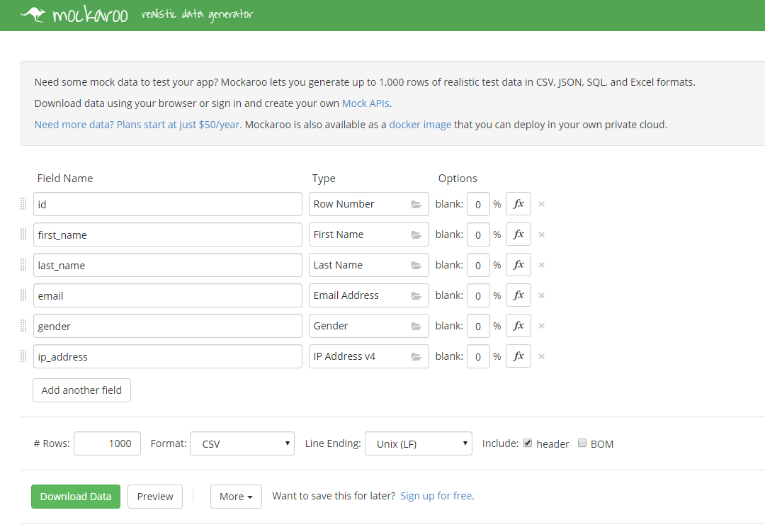The image size is (765, 532).
Task: Open type chooser folder icon for First Name
Action: click(416, 235)
